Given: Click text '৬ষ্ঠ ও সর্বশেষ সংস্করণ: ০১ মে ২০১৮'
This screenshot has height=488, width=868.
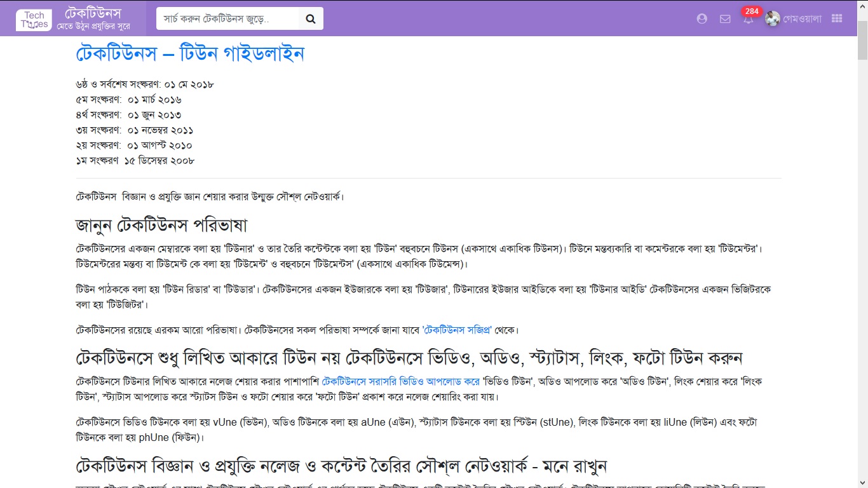Looking at the screenshot, I should (x=145, y=85).
